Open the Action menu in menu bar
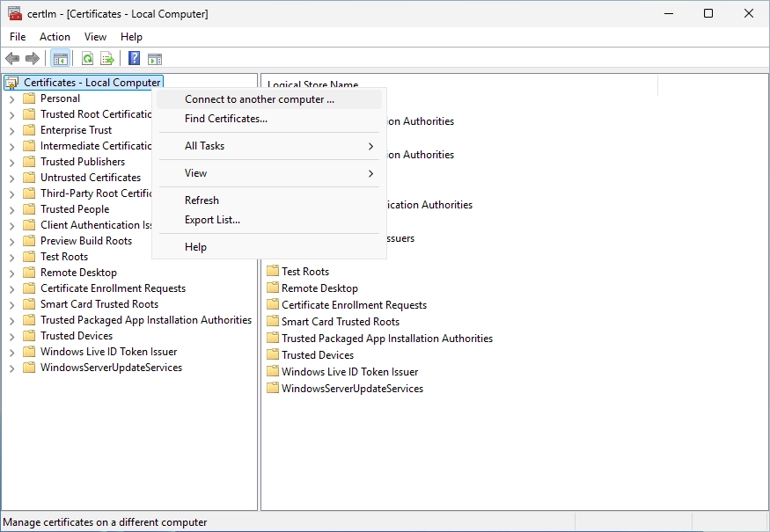The image size is (770, 532). (55, 37)
